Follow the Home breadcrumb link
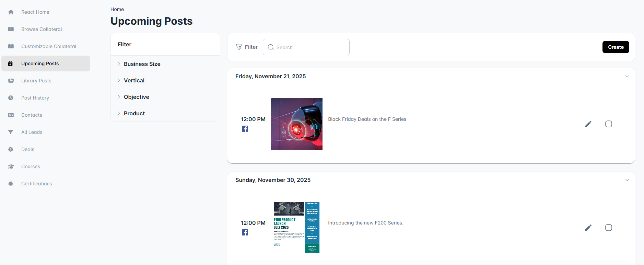This screenshot has width=644, height=265. [117, 9]
